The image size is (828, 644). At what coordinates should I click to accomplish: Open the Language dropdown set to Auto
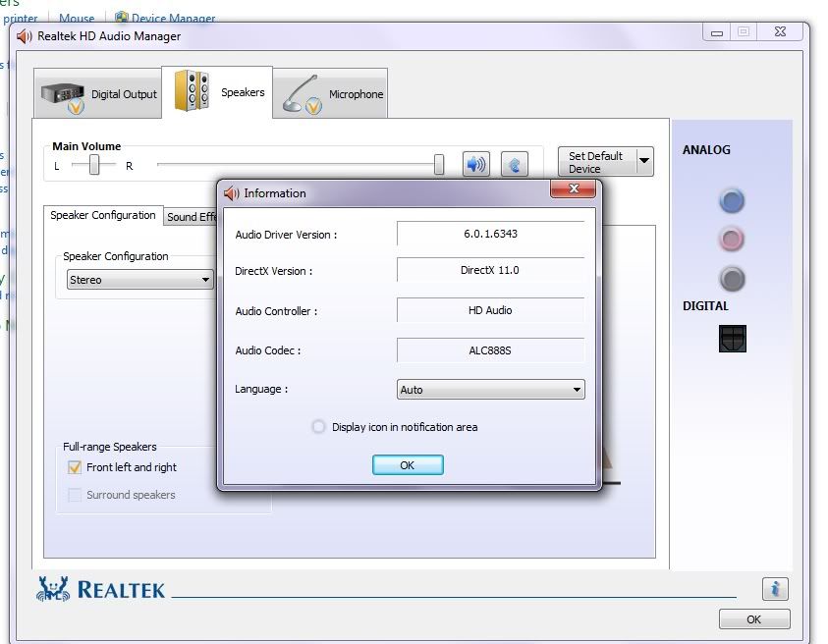pos(490,390)
